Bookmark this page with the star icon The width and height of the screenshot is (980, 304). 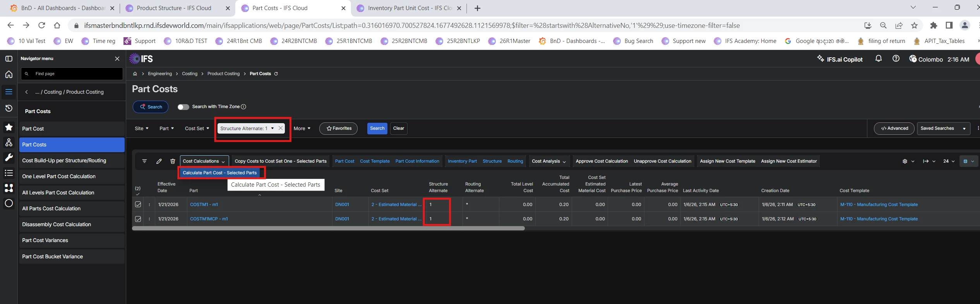tap(914, 25)
